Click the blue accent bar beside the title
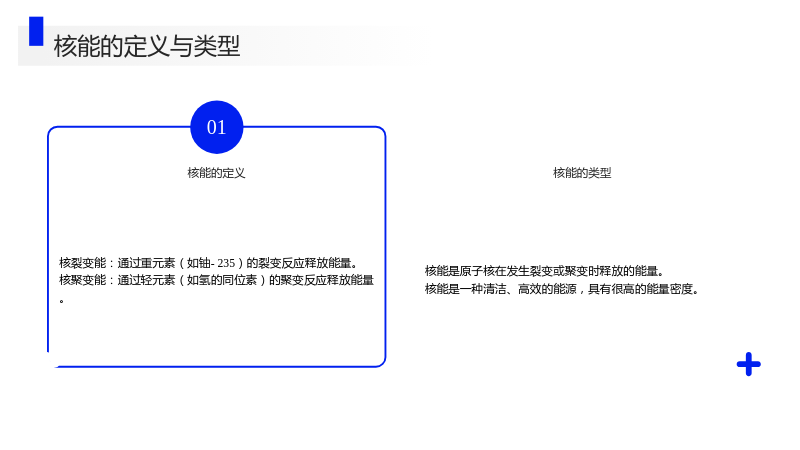This screenshot has height=450, width=800. tap(36, 31)
